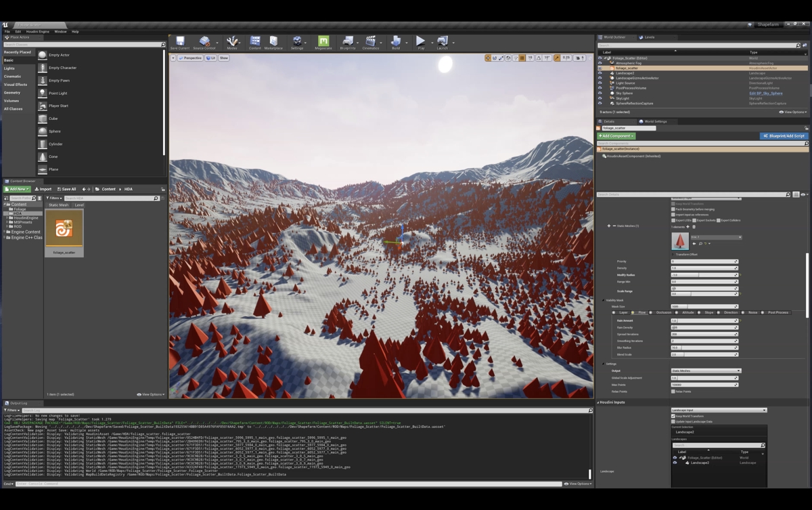
Task: Toggle Update Input Landscape Data checkbox
Action: (x=673, y=421)
